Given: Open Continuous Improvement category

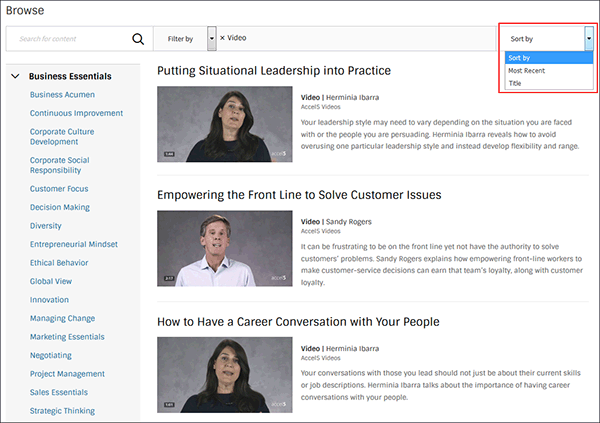Looking at the screenshot, I should click(77, 113).
